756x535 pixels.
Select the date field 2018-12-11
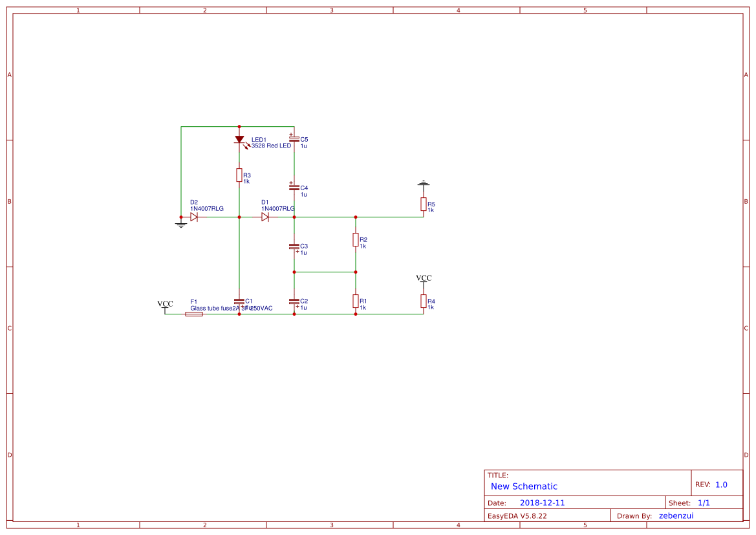point(542,503)
